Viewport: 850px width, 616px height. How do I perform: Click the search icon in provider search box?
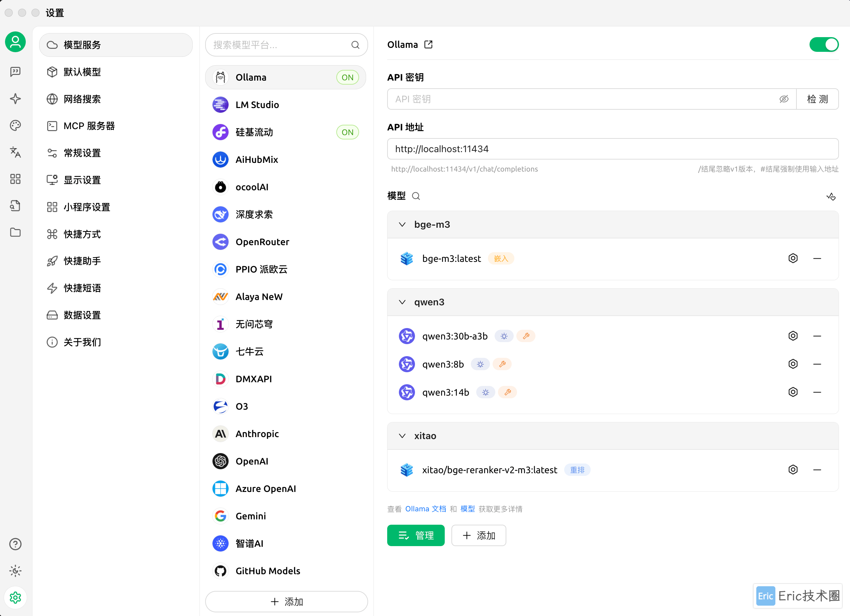pyautogui.click(x=355, y=45)
